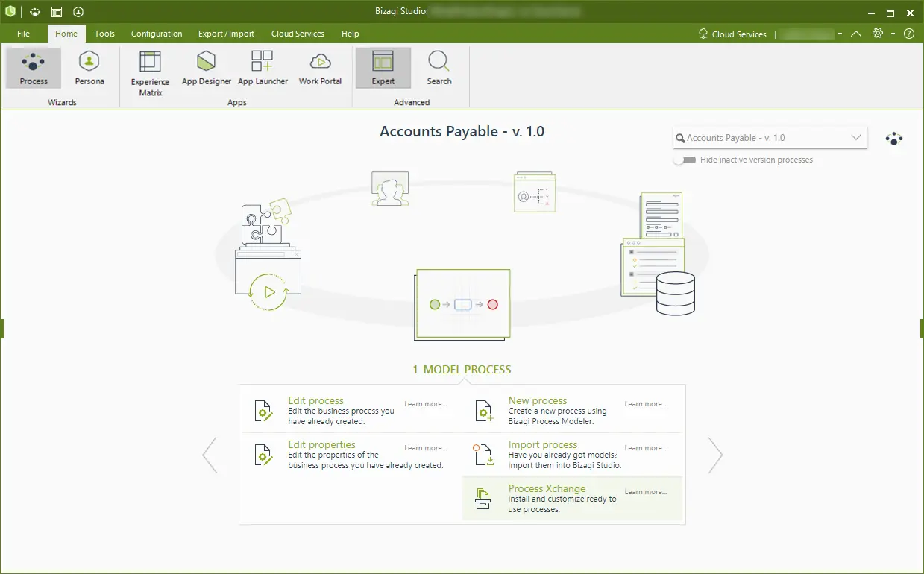Switch to Expert view
Image resolution: width=924 pixels, height=574 pixels.
pyautogui.click(x=383, y=68)
